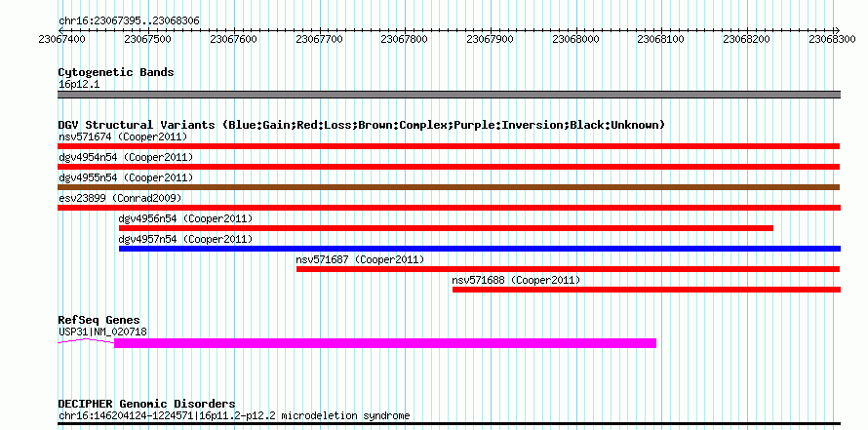The width and height of the screenshot is (868, 430).
Task: Click ruler tick label 23067400
Action: (62, 39)
